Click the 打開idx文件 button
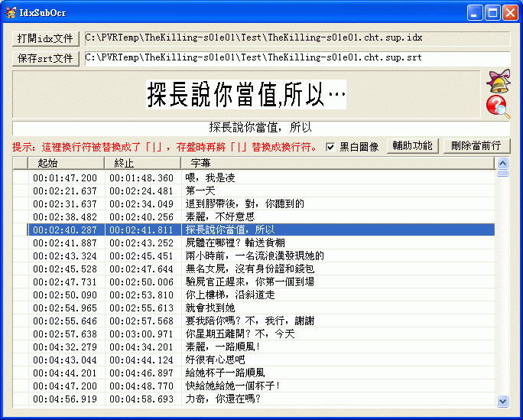The image size is (523, 420). click(46, 39)
